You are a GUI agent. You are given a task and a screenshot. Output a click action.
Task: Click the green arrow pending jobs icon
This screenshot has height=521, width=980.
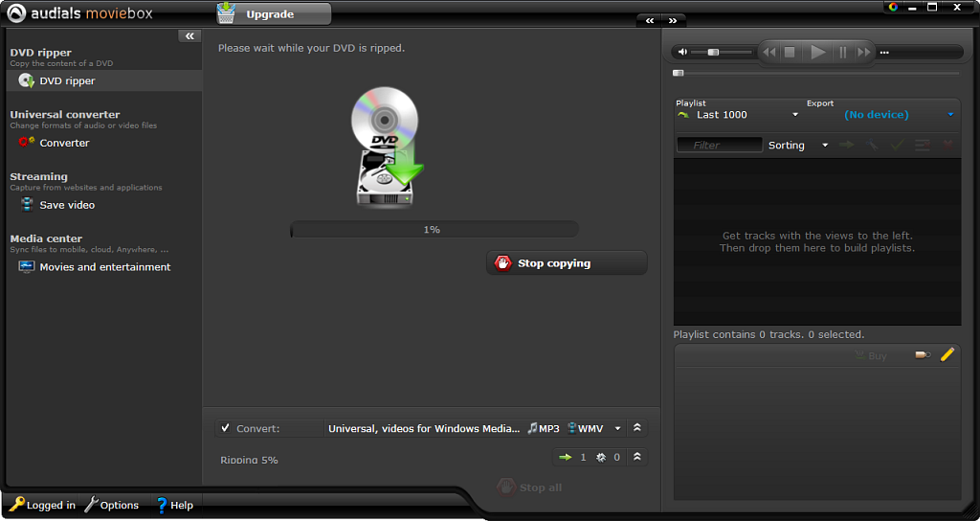tap(566, 457)
